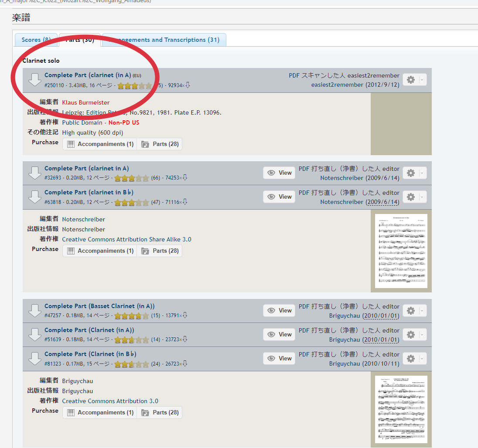This screenshot has height=448, width=478.
Task: Click View button for Basset Clarinet part
Action: tap(280, 311)
